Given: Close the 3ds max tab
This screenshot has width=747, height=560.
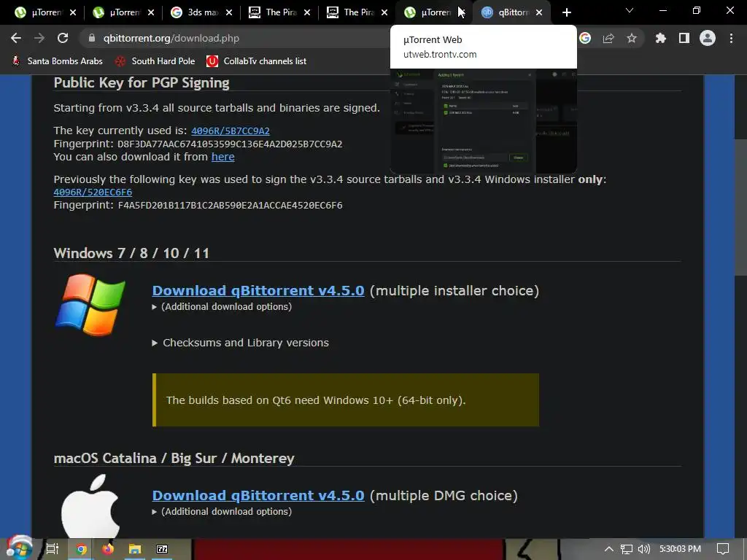Looking at the screenshot, I should pyautogui.click(x=229, y=12).
